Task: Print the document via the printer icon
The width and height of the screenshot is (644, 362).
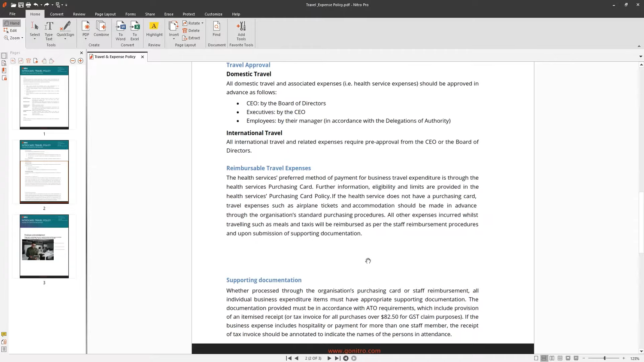Action: 28,5
